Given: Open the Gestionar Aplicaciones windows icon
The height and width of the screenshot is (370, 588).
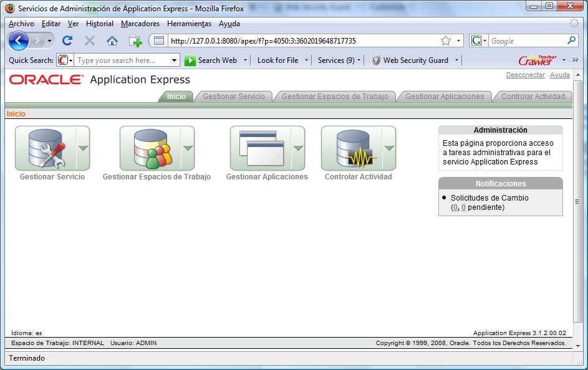Looking at the screenshot, I should pyautogui.click(x=261, y=148).
